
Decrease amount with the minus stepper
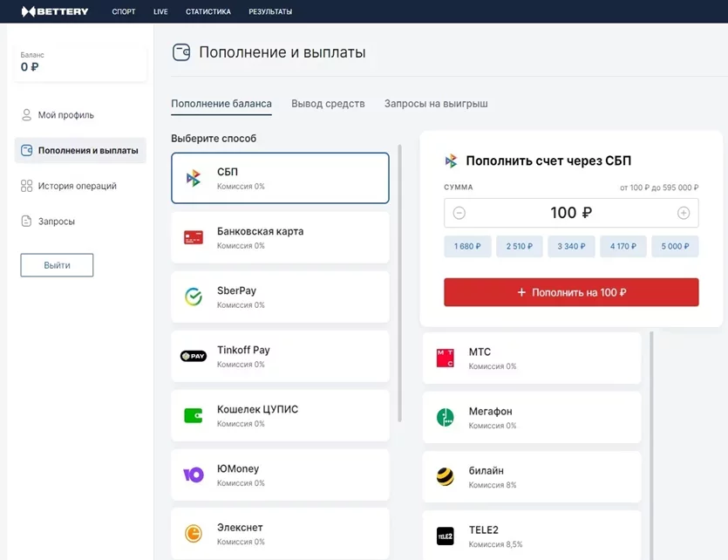click(x=459, y=213)
